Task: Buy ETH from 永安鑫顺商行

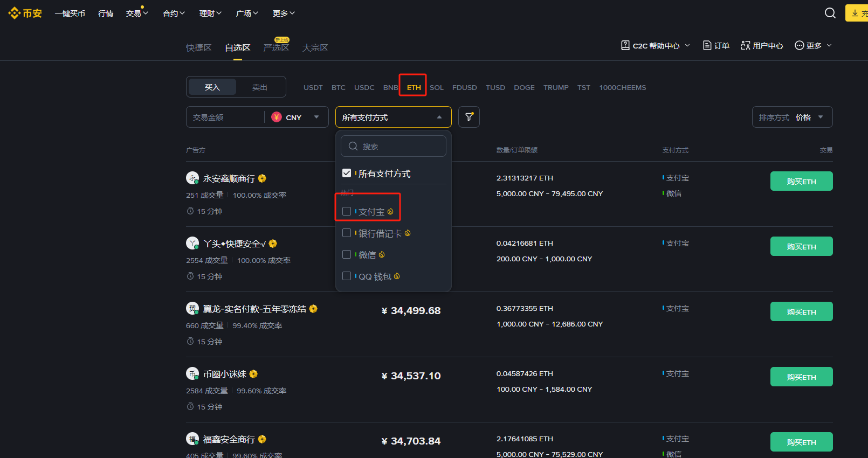Action: pyautogui.click(x=802, y=181)
